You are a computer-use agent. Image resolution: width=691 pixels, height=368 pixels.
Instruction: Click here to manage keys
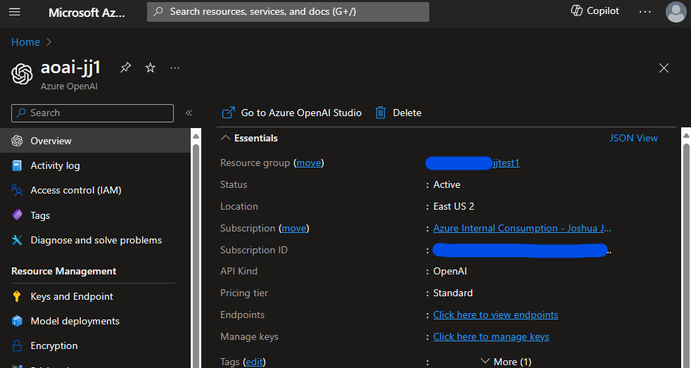[491, 337]
